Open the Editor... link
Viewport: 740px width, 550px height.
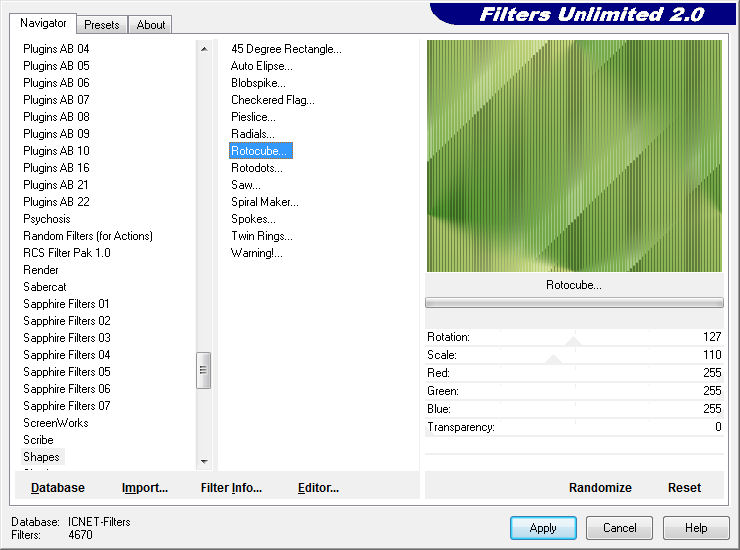click(318, 488)
